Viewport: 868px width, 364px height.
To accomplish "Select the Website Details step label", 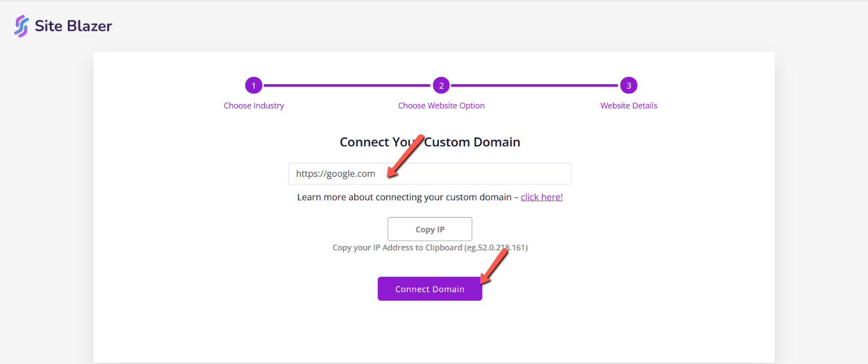I will (629, 106).
